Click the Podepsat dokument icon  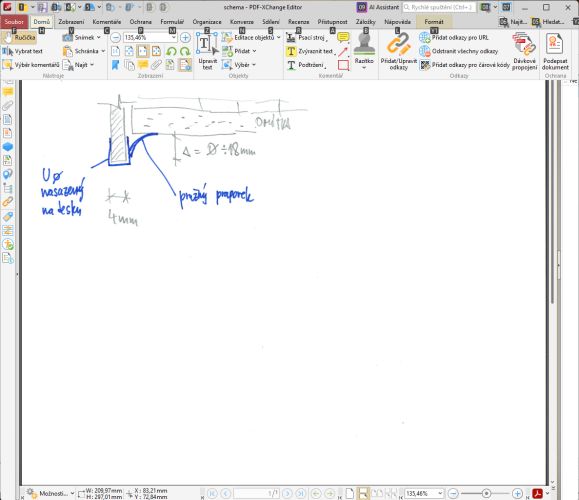[x=555, y=52]
